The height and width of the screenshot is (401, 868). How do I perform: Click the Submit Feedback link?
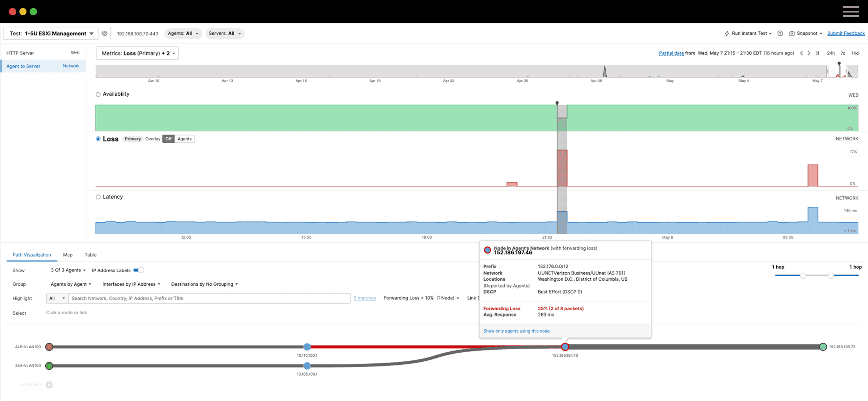point(846,34)
